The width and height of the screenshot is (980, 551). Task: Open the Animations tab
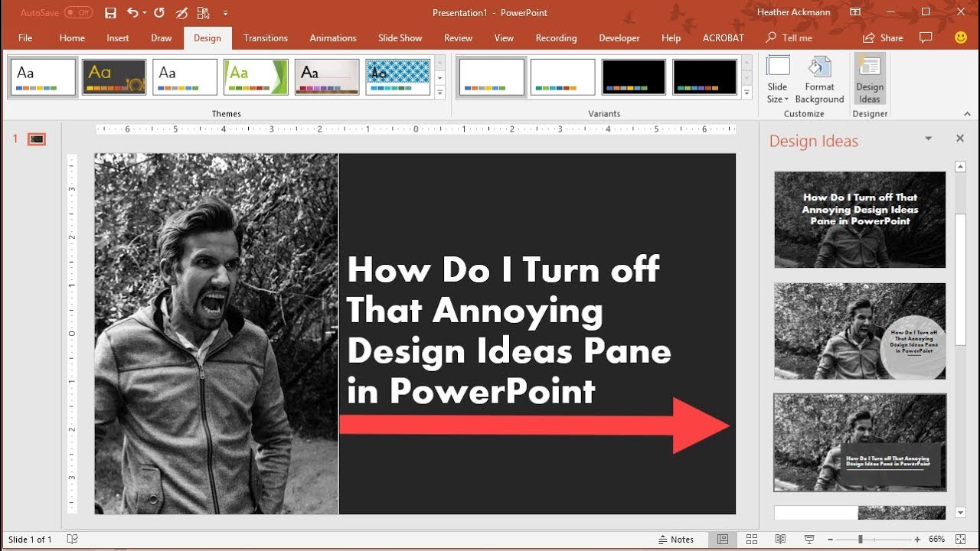pyautogui.click(x=333, y=37)
